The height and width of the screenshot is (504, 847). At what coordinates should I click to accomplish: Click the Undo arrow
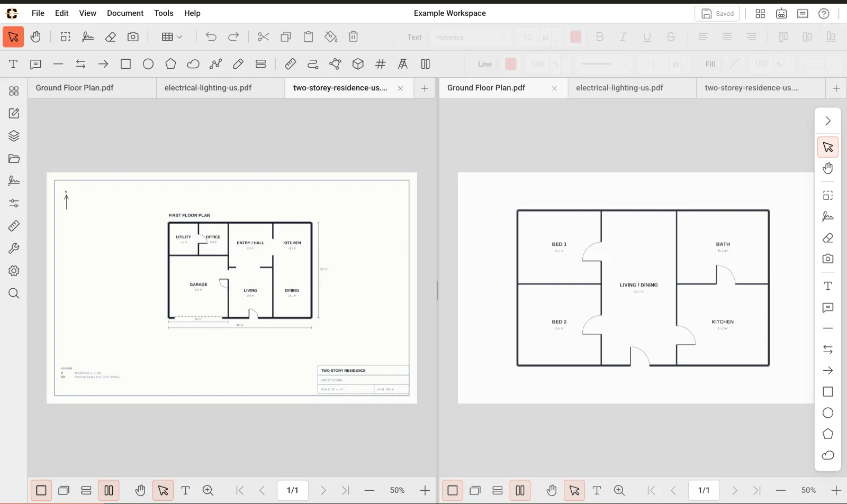(x=211, y=37)
